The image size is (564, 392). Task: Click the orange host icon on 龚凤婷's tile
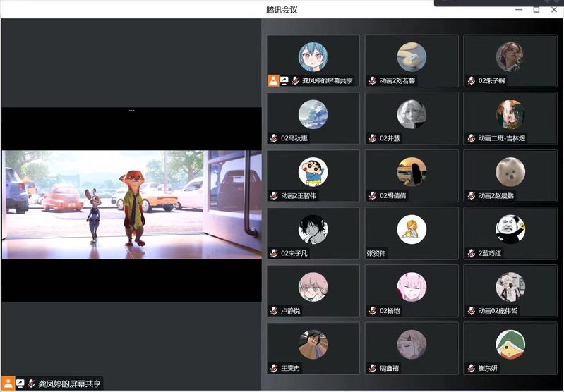273,80
